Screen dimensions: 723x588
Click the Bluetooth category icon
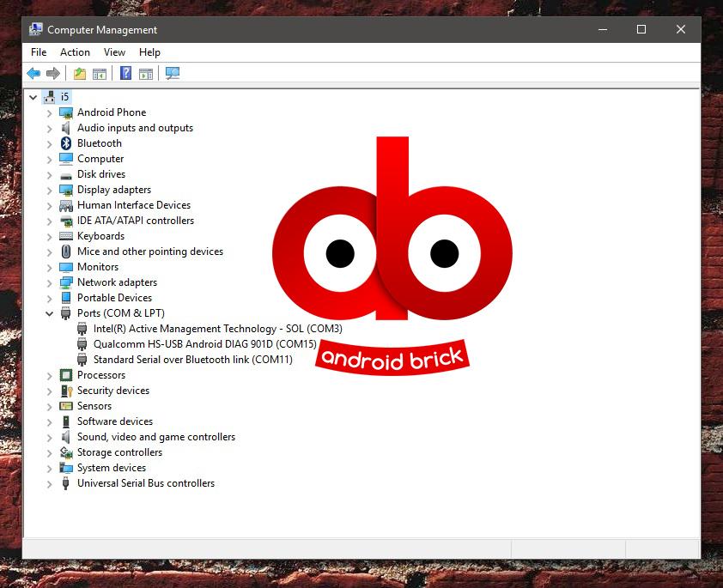[66, 143]
